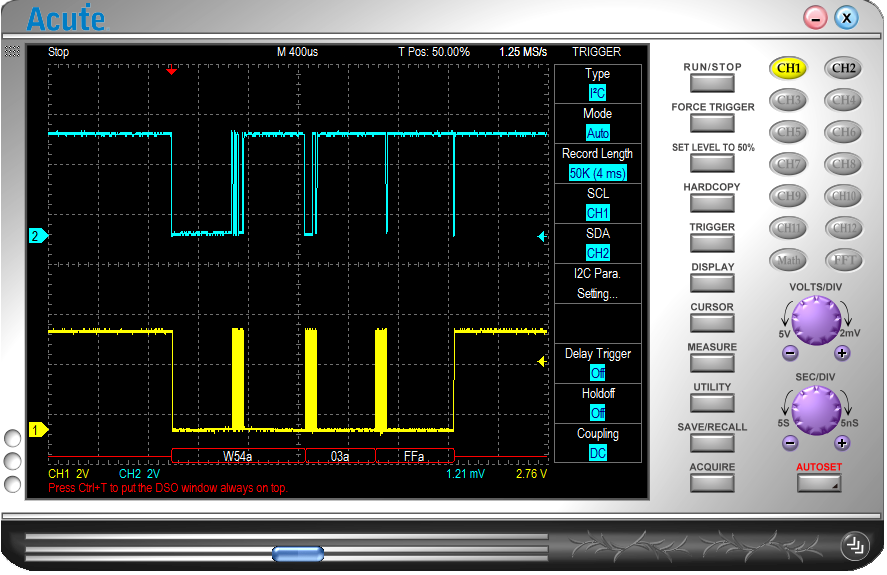Click the bottom-right restore panel icon
Screen dimensions: 887x575
[x=854, y=546]
